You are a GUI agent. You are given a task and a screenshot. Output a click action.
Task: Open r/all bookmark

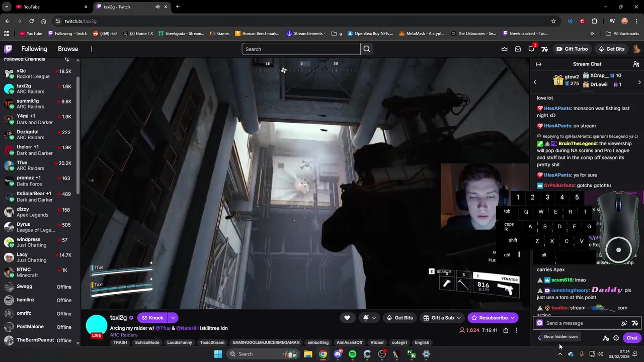105,33
